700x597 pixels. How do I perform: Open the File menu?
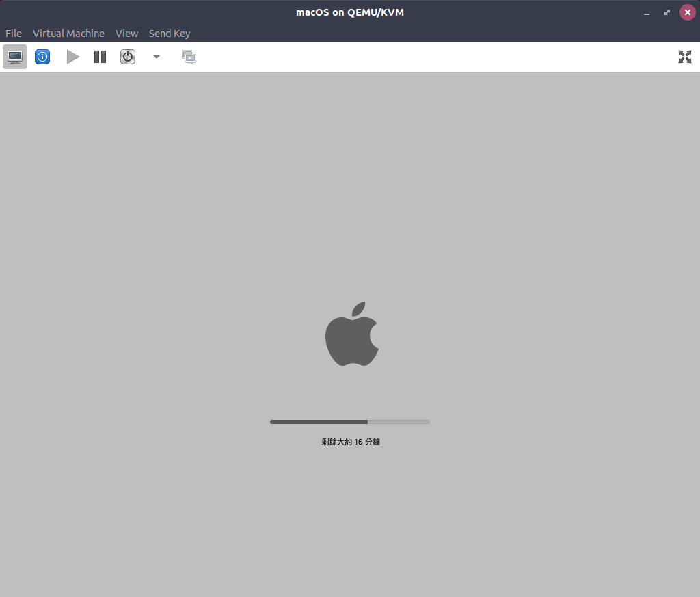tap(14, 34)
